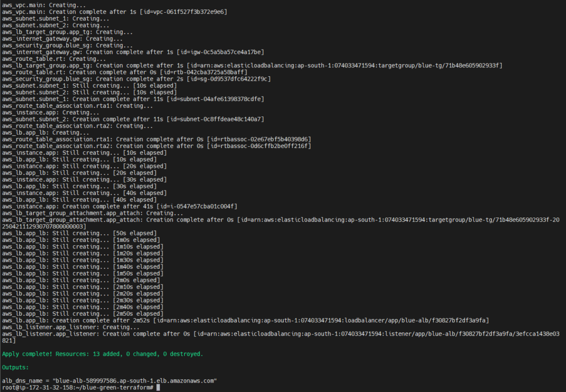Click the '[1m50s elapsed]' app_lb line
This screenshot has height=392, width=566.
pyautogui.click(x=83, y=274)
